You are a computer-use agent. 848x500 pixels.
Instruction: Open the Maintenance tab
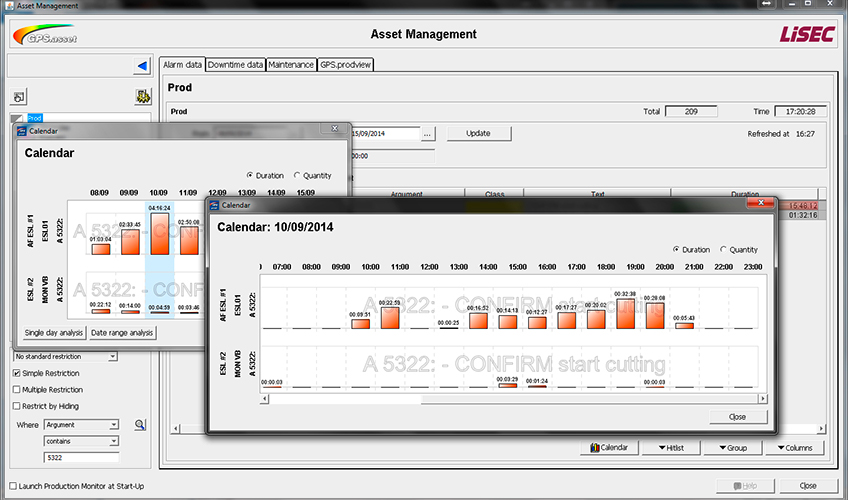[291, 65]
